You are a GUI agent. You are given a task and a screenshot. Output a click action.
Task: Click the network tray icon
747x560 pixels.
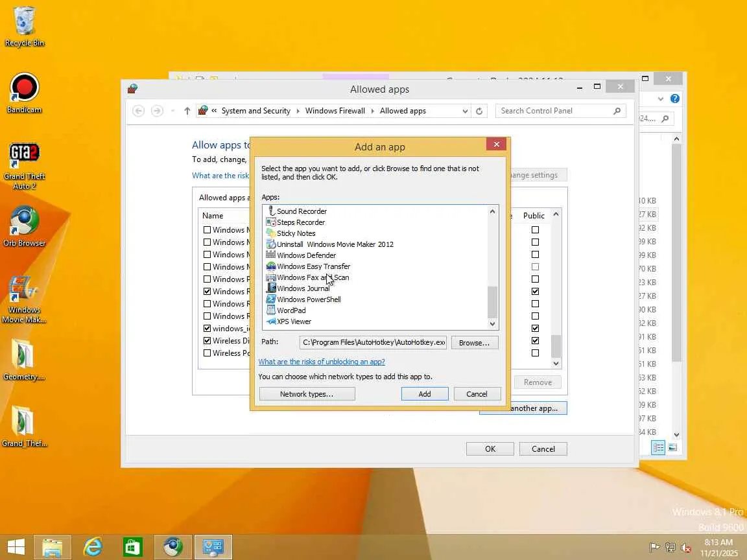[670, 548]
